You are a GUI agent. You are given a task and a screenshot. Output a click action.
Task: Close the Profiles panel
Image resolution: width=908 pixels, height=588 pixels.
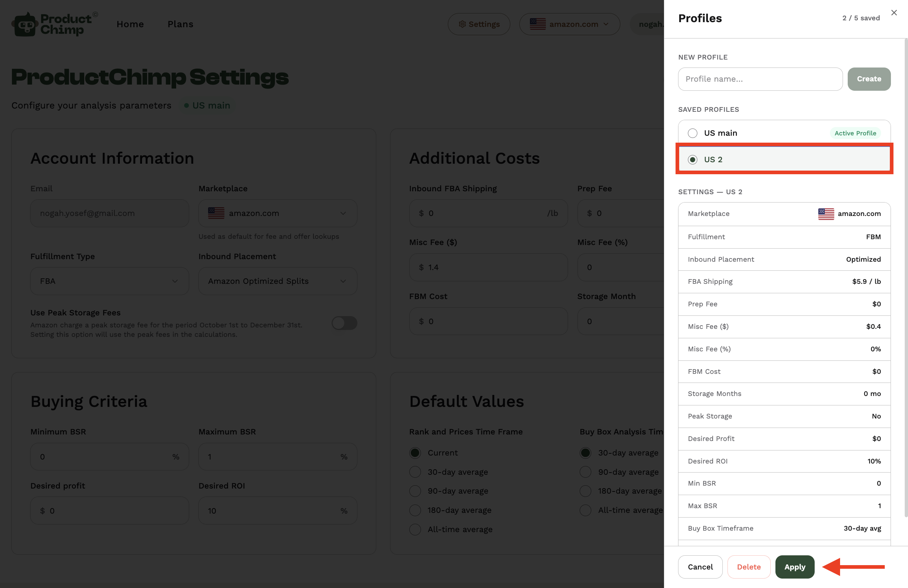894,13
